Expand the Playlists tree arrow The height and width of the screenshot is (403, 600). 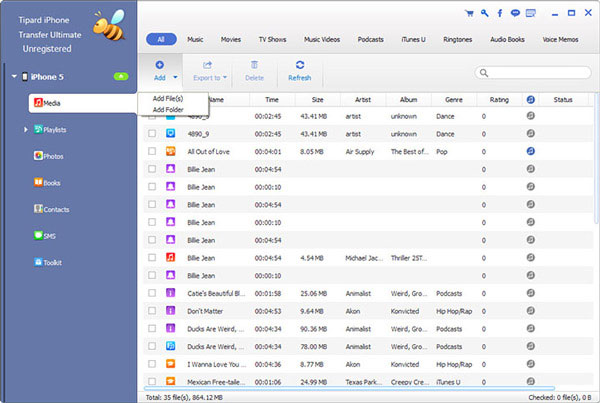point(25,129)
